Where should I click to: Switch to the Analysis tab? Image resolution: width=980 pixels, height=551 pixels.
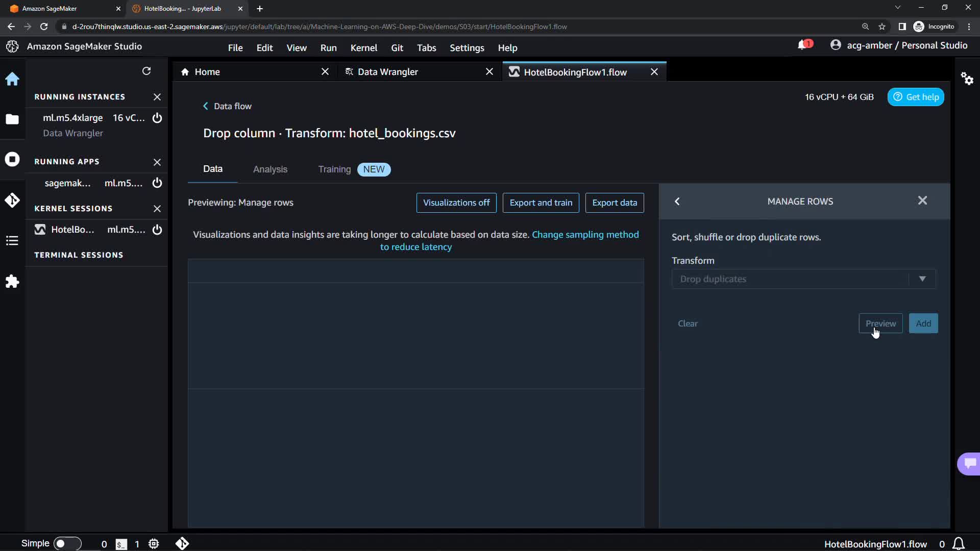270,169
